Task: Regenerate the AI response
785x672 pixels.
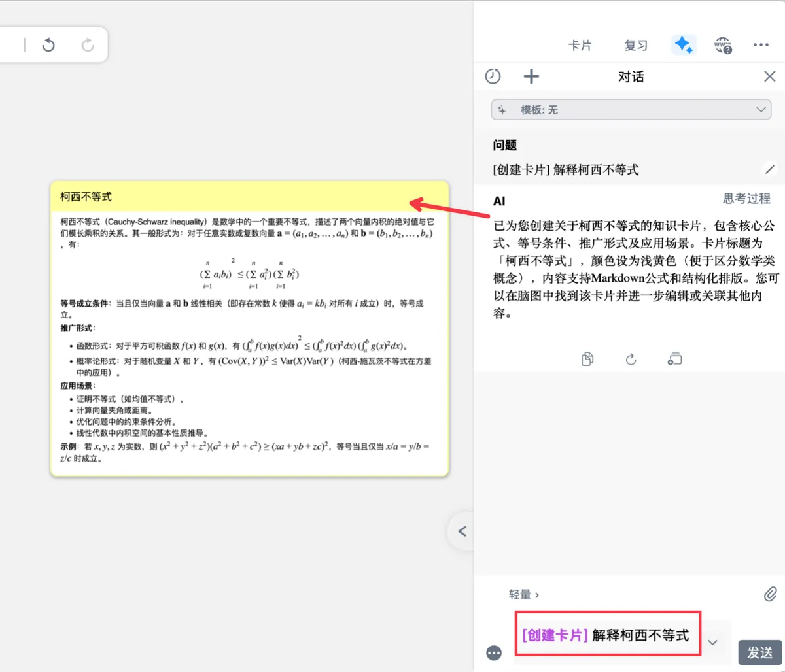Action: coord(631,359)
